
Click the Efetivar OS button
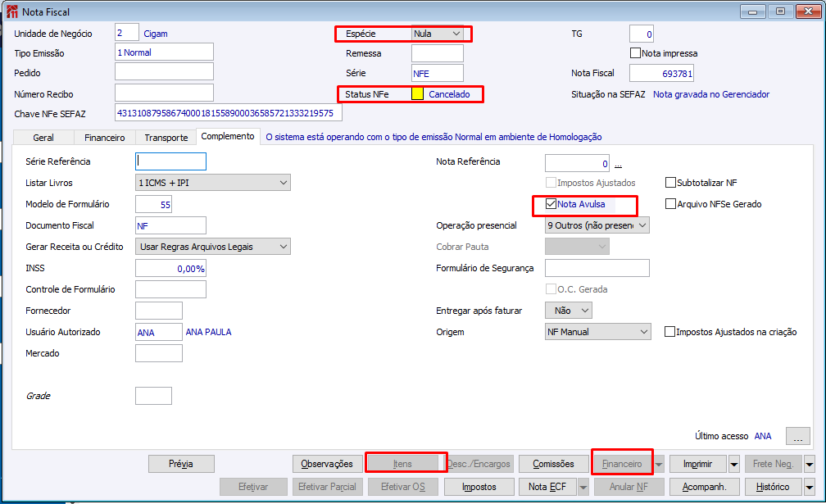click(x=403, y=487)
